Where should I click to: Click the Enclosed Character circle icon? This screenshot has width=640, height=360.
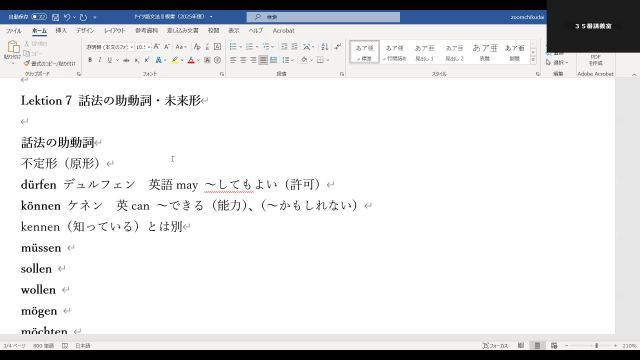click(218, 60)
